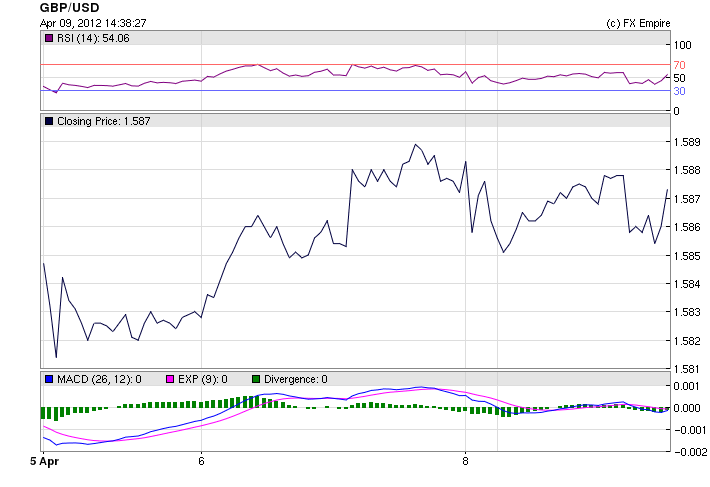This screenshot has width=710, height=487.
Task: Click the date axis label 6
Action: (x=201, y=461)
